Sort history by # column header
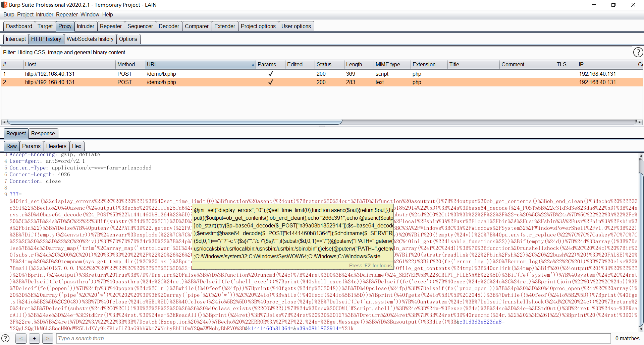Screen dimensions: 644x345 (12, 64)
